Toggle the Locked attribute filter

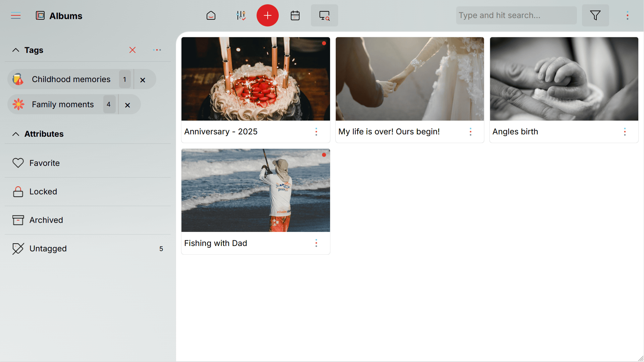(x=18, y=191)
